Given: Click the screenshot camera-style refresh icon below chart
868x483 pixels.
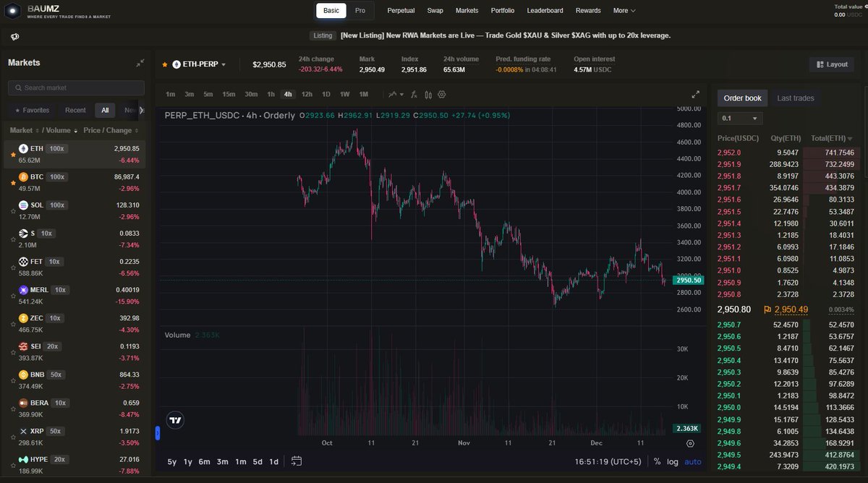Looking at the screenshot, I should pyautogui.click(x=296, y=461).
